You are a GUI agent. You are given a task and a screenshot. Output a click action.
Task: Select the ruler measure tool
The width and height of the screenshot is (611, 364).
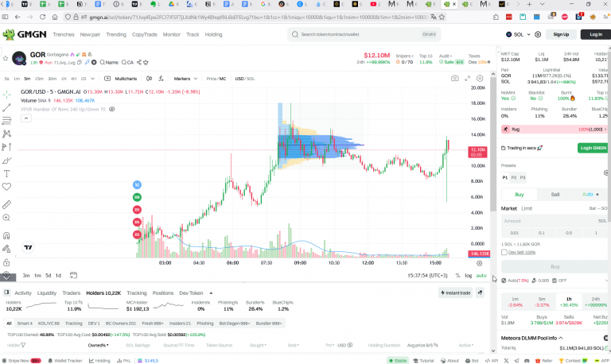[6, 204]
